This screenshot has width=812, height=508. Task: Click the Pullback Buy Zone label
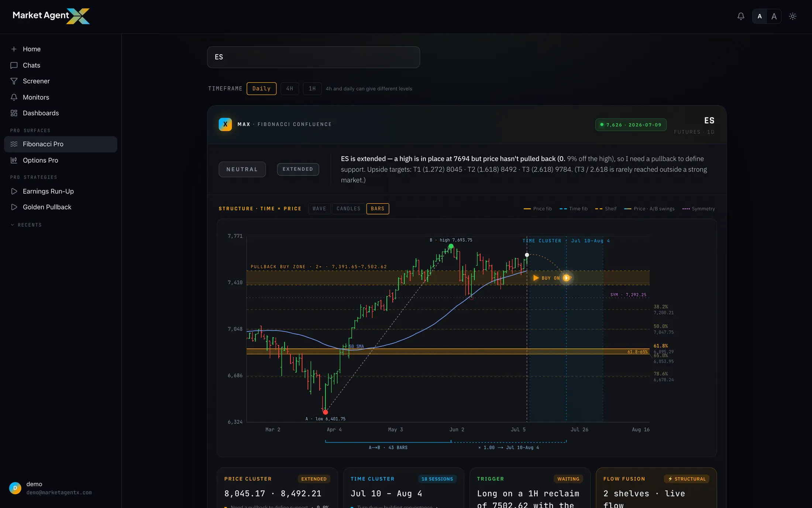coord(319,267)
